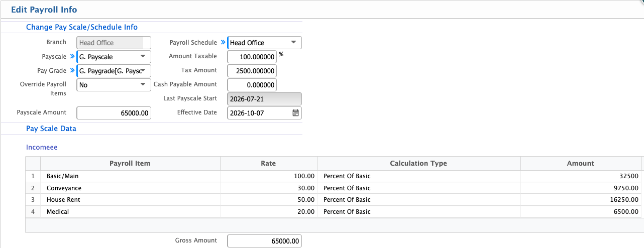644x248 pixels.
Task: Click the Gross Amount field
Action: tap(265, 241)
